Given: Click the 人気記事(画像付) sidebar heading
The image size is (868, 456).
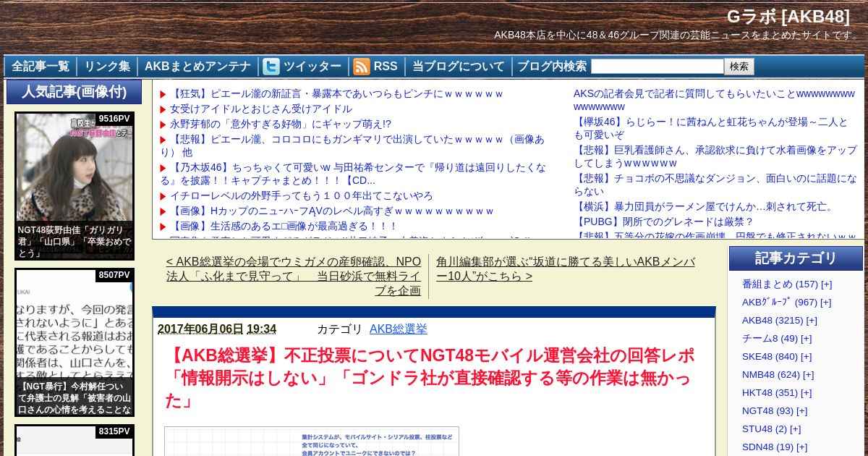Looking at the screenshot, I should pyautogui.click(x=75, y=92).
